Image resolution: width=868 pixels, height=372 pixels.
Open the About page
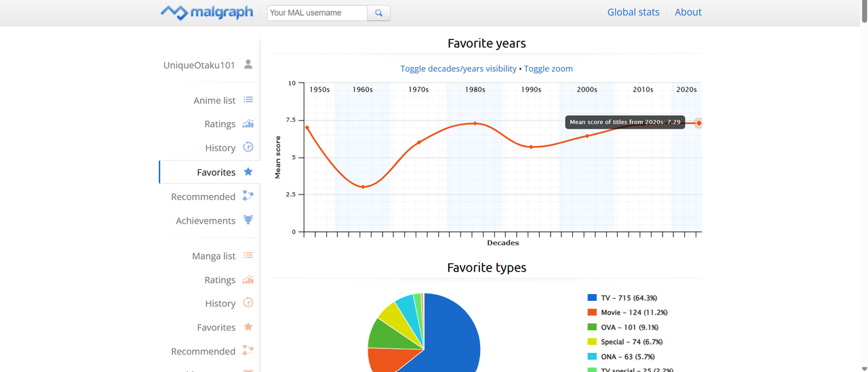tap(688, 12)
